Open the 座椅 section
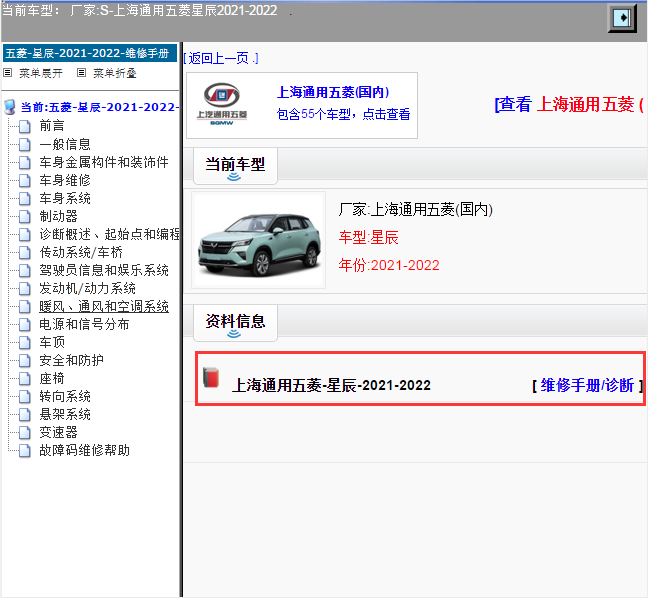This screenshot has height=598, width=648. click(52, 379)
